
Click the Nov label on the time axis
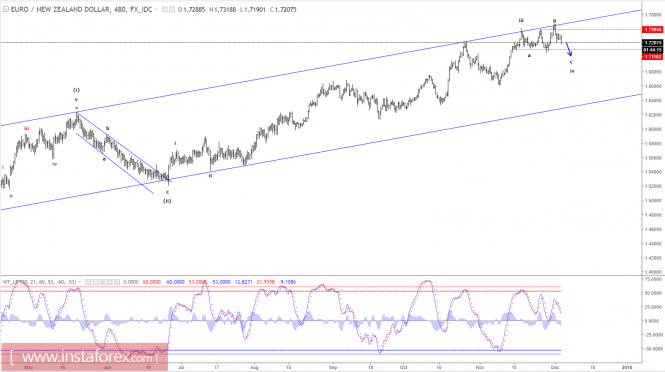480,367
